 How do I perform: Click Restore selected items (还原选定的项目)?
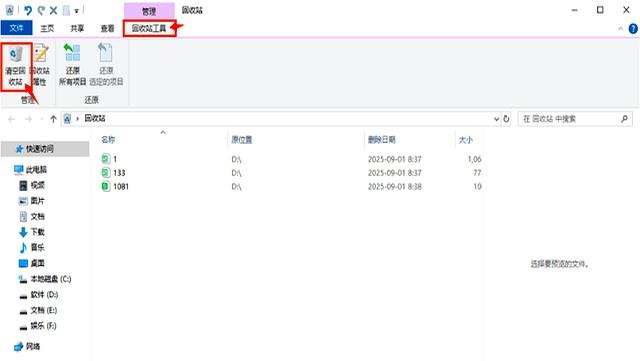tap(106, 65)
